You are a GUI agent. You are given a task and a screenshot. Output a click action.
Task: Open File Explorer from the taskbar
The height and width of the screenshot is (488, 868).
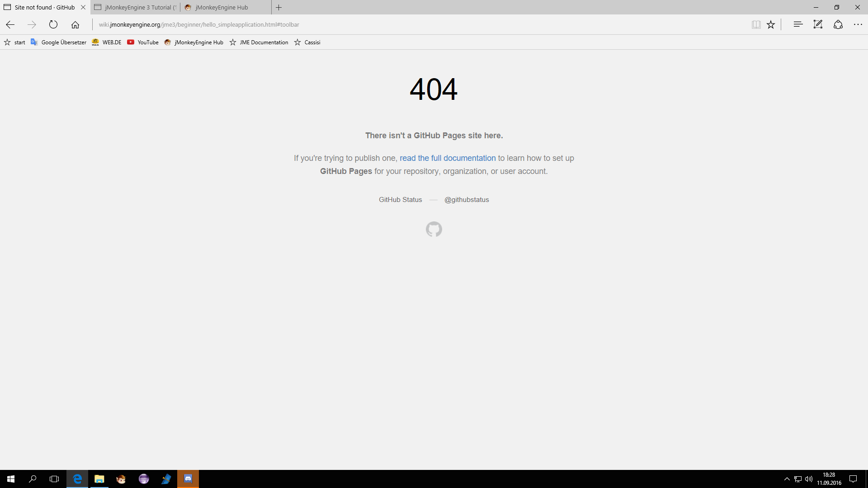pyautogui.click(x=99, y=479)
